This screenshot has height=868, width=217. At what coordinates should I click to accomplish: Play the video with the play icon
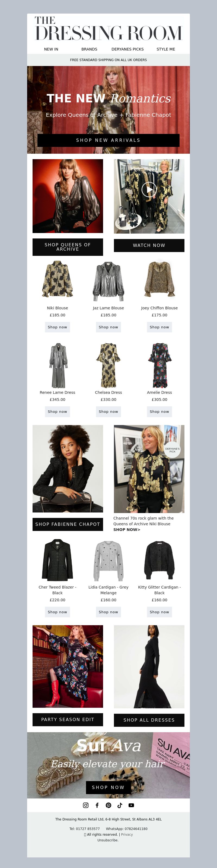149,189
